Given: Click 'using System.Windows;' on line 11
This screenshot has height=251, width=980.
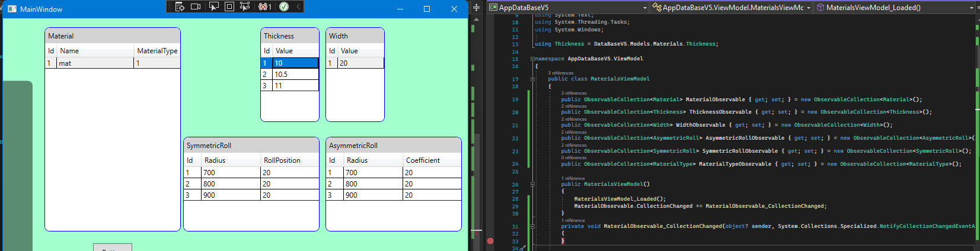Looking at the screenshot, I should coord(569,30).
